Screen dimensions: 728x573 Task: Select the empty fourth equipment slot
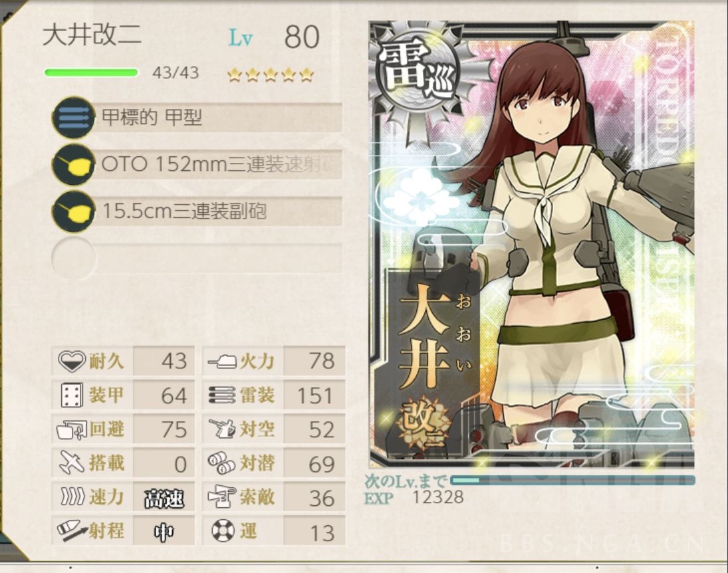click(197, 258)
